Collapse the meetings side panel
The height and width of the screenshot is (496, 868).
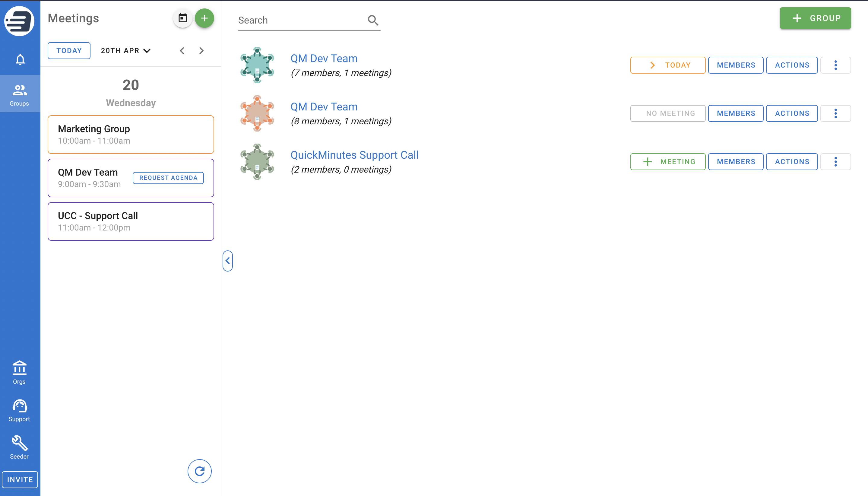227,261
